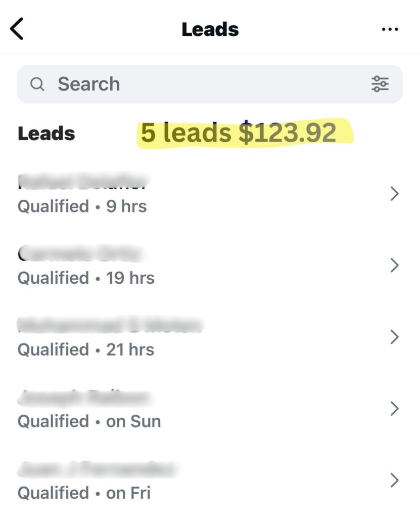Open chevron for the Sunday lead

click(x=395, y=408)
